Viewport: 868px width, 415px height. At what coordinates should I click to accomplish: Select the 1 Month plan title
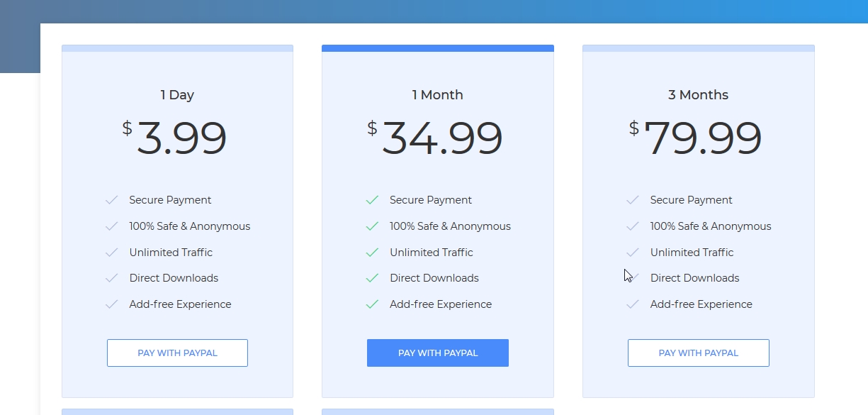pos(438,95)
